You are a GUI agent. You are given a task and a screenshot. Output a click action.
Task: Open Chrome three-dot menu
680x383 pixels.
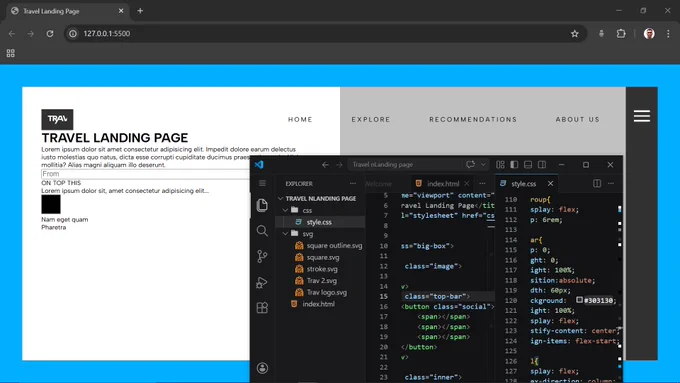pyautogui.click(x=668, y=33)
